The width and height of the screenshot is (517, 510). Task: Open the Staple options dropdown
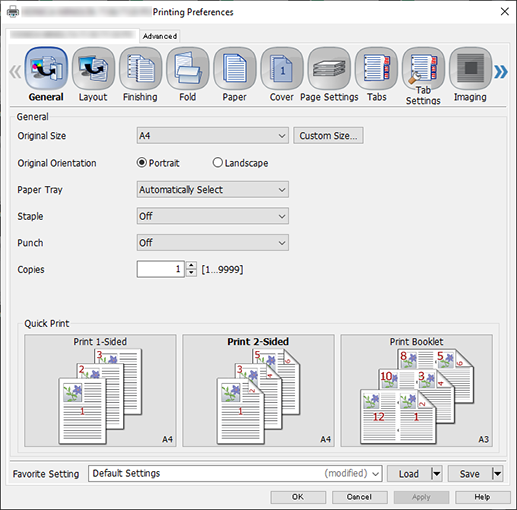[x=213, y=216]
